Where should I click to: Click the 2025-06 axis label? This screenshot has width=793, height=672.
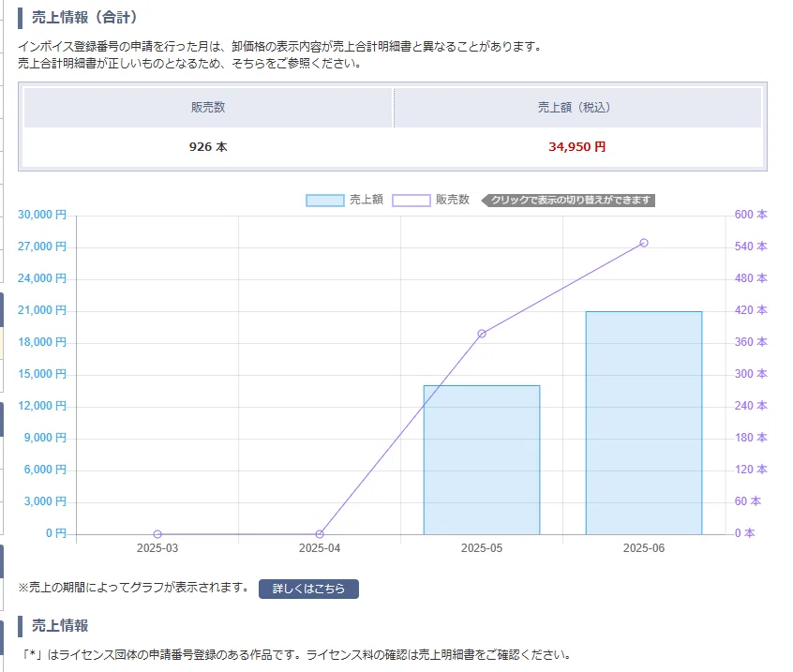pos(644,548)
